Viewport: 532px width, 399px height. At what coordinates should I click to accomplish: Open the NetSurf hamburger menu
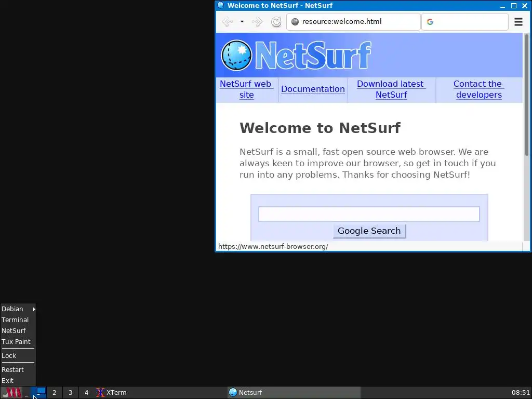tap(518, 22)
